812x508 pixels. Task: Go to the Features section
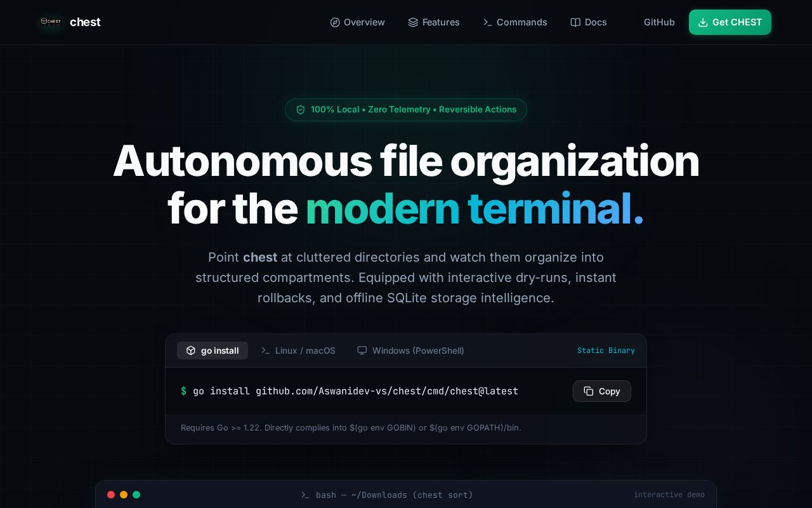pyautogui.click(x=434, y=22)
